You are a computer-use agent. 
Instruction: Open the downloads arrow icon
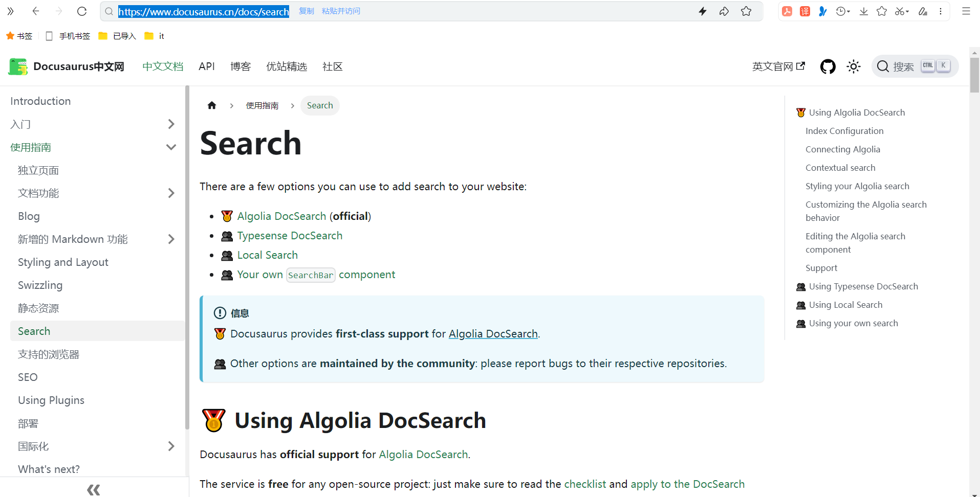pos(864,11)
